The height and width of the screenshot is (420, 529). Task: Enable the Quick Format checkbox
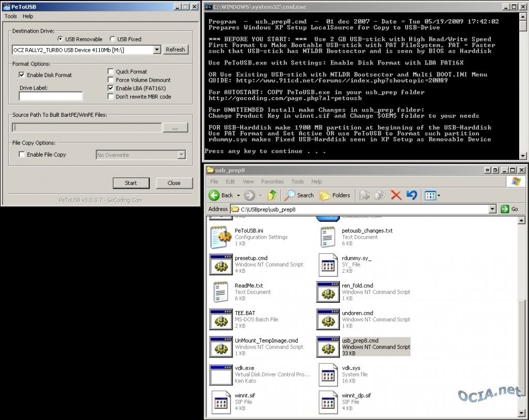(x=111, y=72)
